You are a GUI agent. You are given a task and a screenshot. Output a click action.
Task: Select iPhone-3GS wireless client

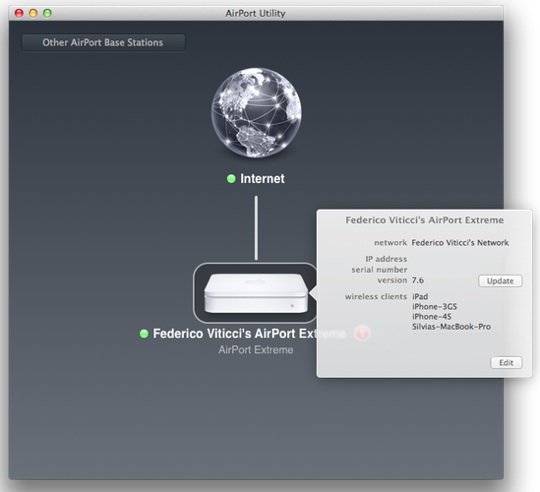[435, 306]
